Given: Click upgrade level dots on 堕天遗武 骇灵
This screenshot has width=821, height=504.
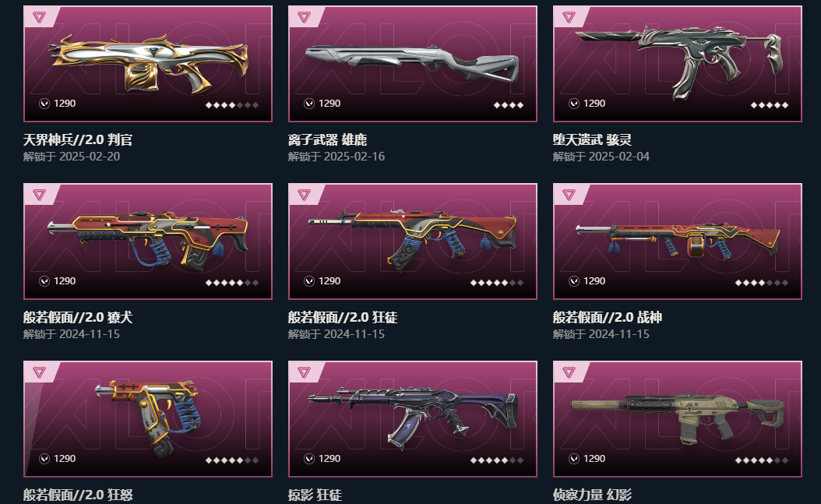Looking at the screenshot, I should pos(769,105).
